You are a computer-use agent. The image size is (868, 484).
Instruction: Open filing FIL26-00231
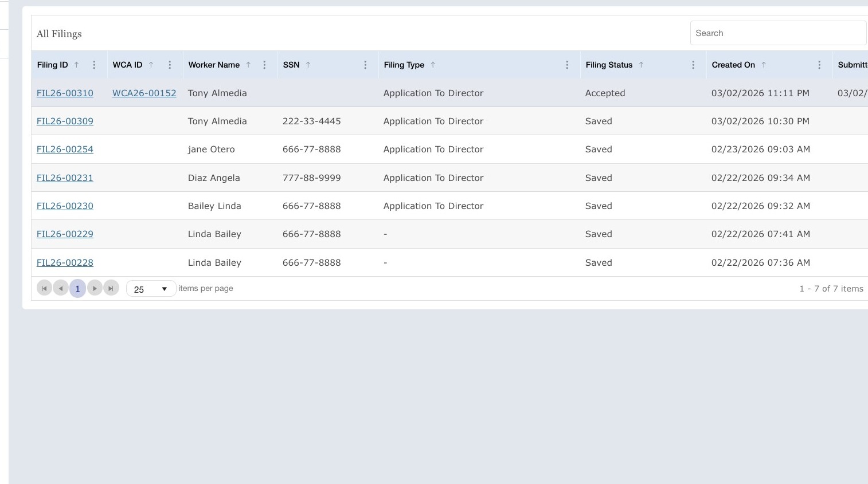coord(65,178)
